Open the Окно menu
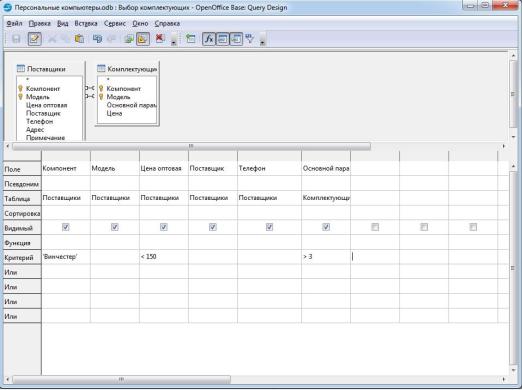Viewport: 522px width, 390px height. [140, 23]
